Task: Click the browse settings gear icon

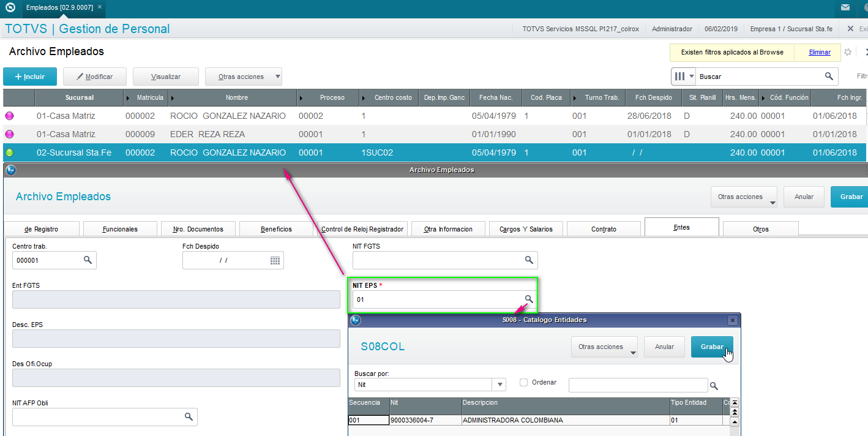Action: 848,52
